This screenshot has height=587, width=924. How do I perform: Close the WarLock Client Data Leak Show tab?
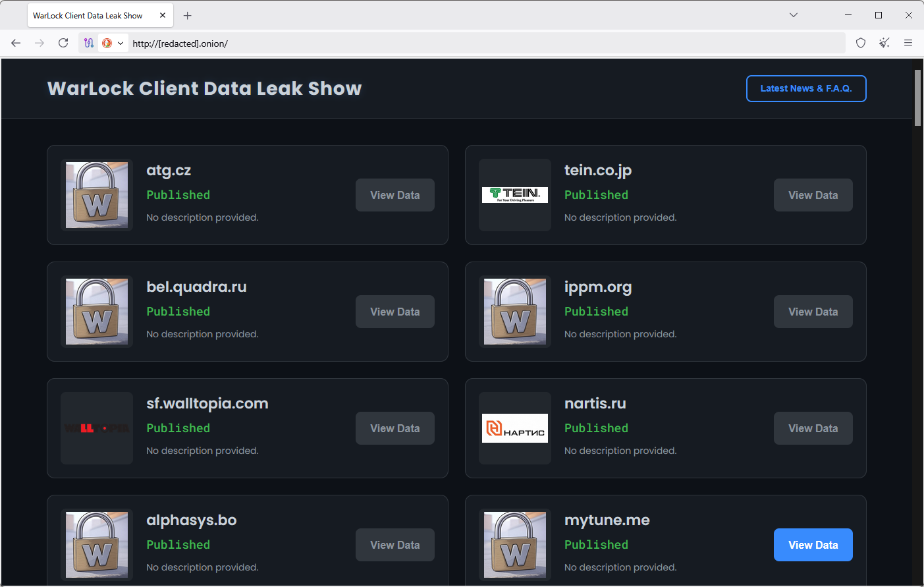tap(163, 15)
